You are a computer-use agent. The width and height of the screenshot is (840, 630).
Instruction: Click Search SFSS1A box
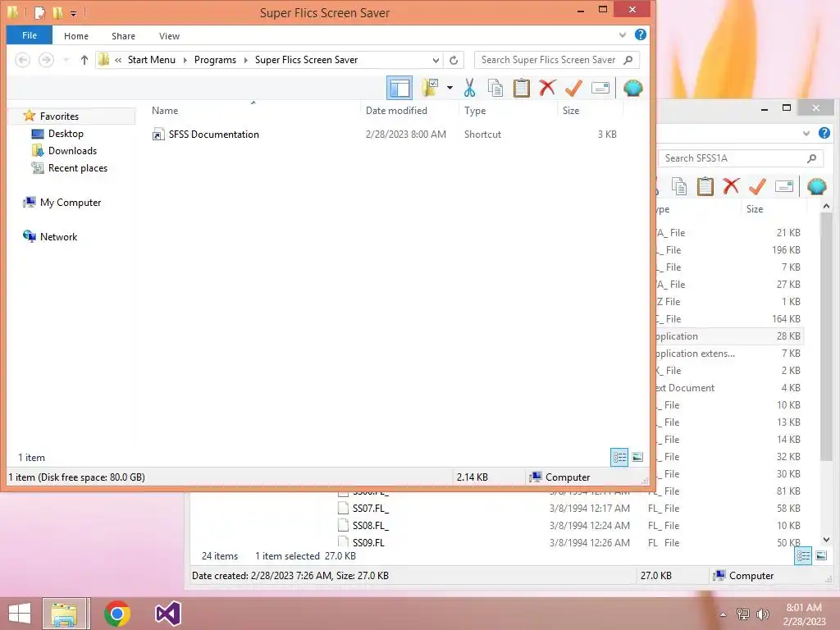tap(741, 158)
